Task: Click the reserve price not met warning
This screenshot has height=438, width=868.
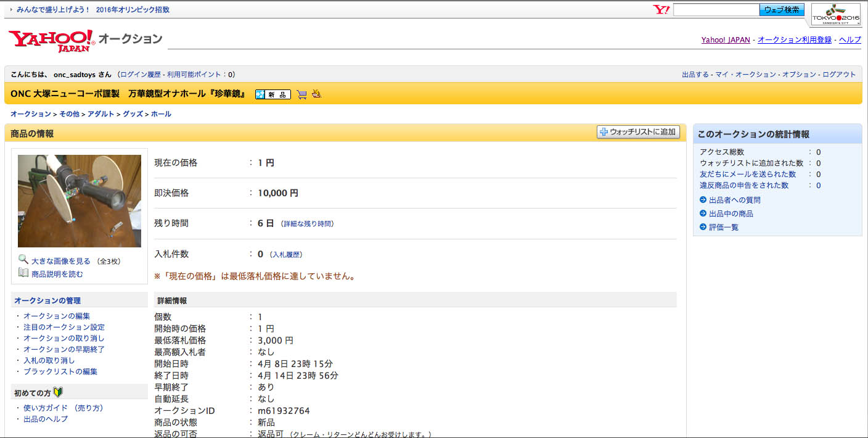Action: pos(255,276)
